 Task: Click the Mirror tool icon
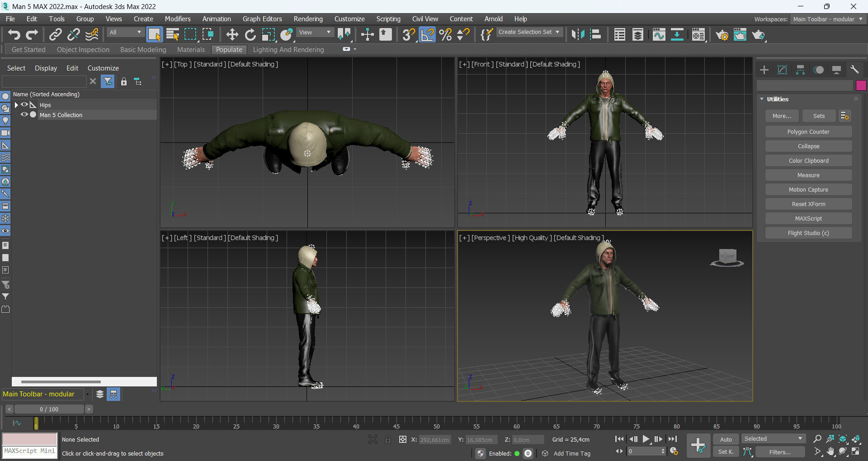point(577,35)
